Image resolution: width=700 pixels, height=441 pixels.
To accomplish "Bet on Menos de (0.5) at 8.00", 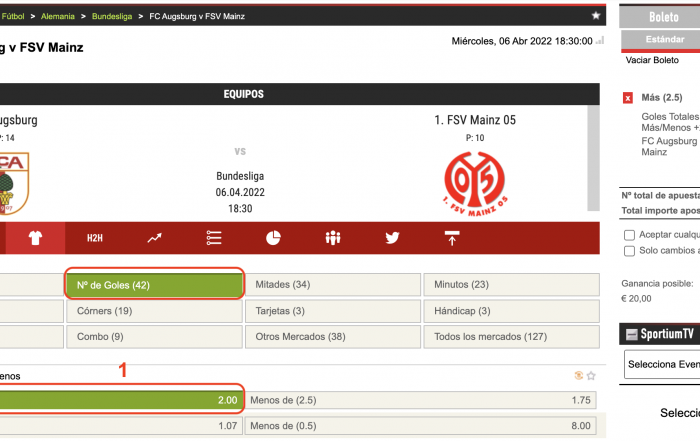I will 421,426.
